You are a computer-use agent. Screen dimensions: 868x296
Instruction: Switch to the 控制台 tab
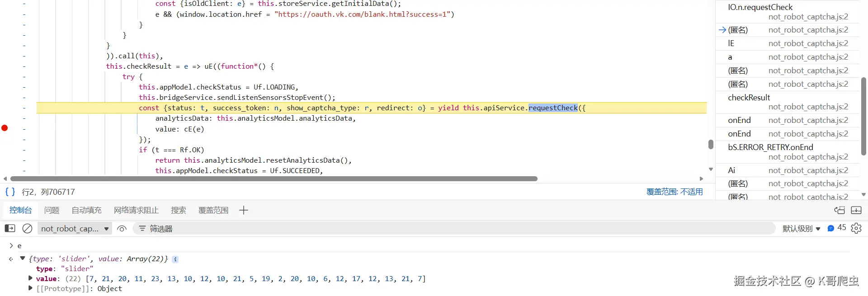click(x=20, y=210)
